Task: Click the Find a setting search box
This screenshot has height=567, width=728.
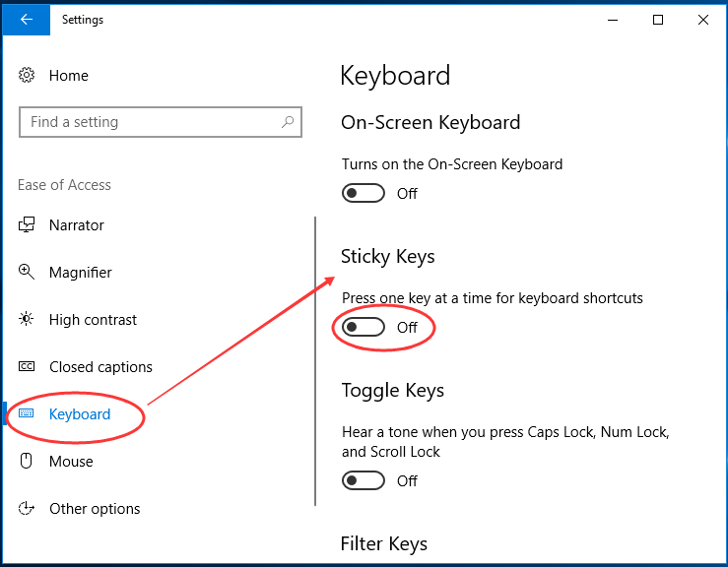Action: (x=148, y=122)
